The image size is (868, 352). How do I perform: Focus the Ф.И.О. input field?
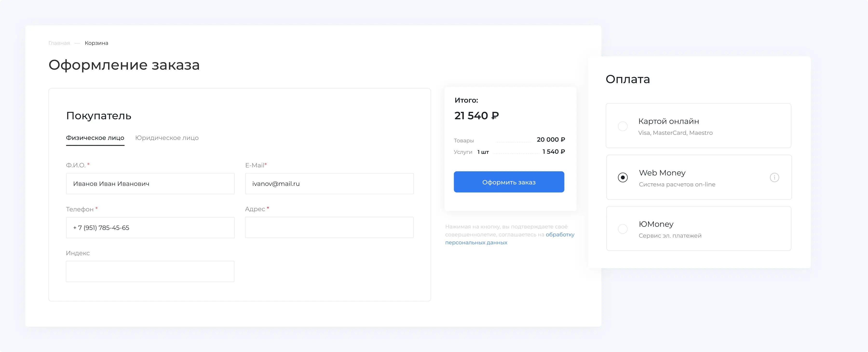tap(150, 184)
